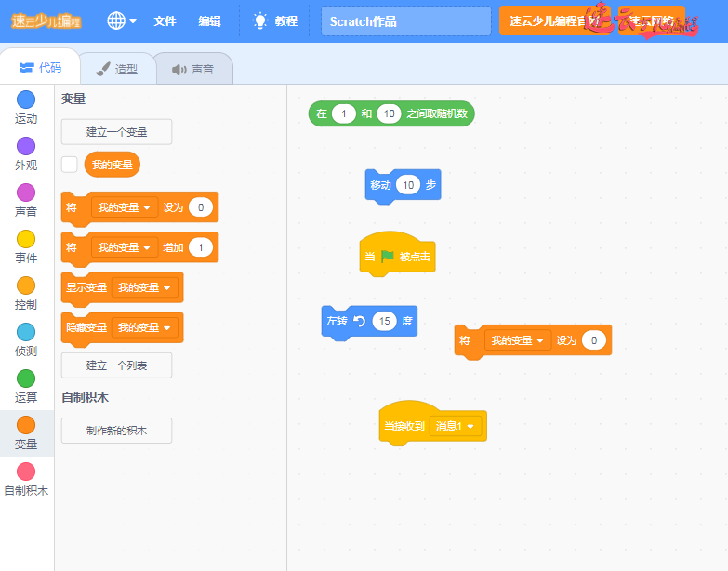The height and width of the screenshot is (571, 728).
Task: Switch to the 声音 sounds tab
Action: (x=192, y=69)
